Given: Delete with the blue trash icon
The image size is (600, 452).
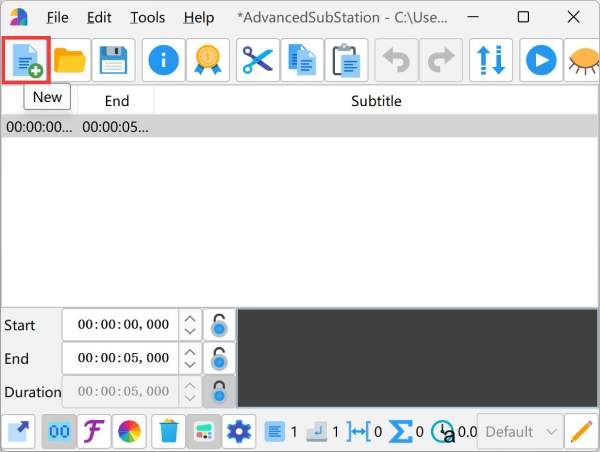Looking at the screenshot, I should pyautogui.click(x=168, y=431).
